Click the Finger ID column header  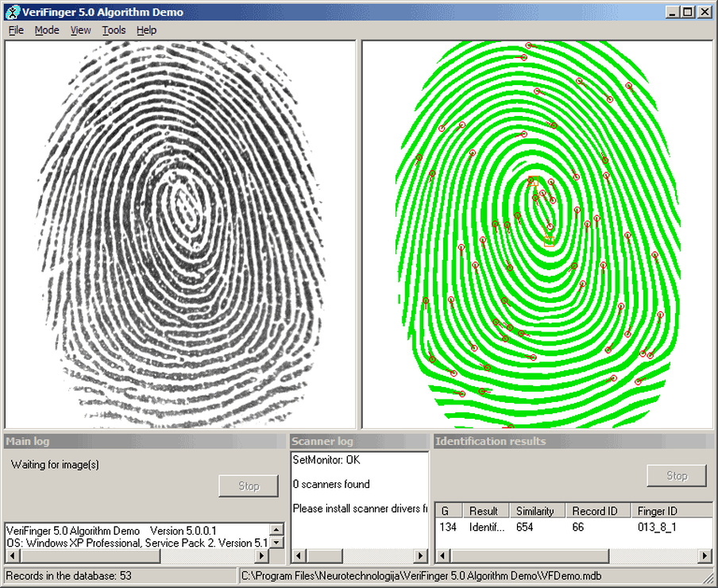658,511
